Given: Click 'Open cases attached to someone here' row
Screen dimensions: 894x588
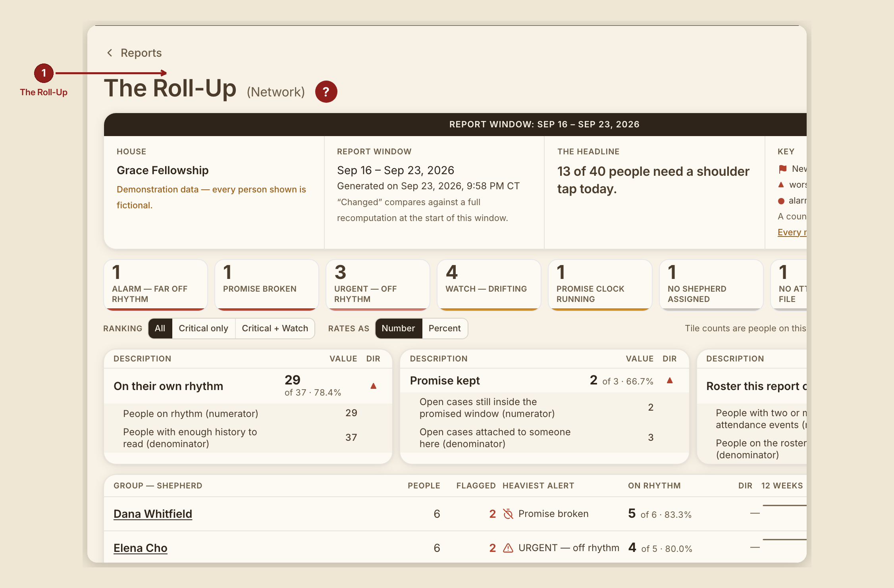Looking at the screenshot, I should click(544, 438).
